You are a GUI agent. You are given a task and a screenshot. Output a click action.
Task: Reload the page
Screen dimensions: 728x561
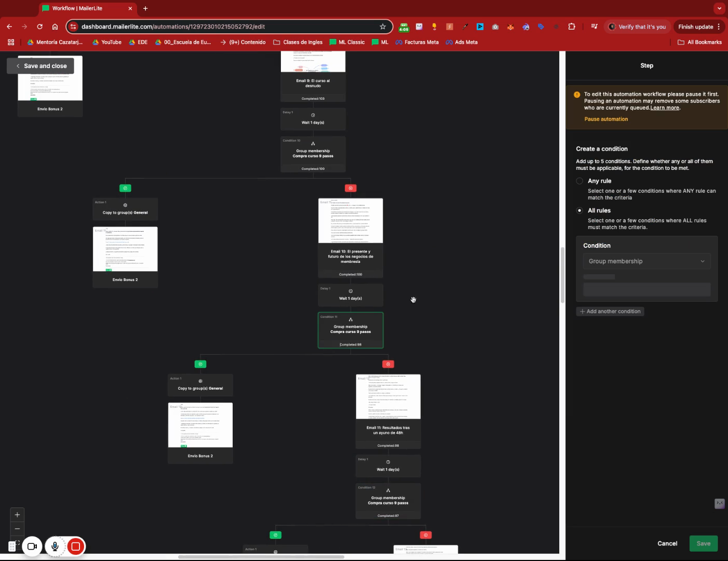pyautogui.click(x=39, y=26)
